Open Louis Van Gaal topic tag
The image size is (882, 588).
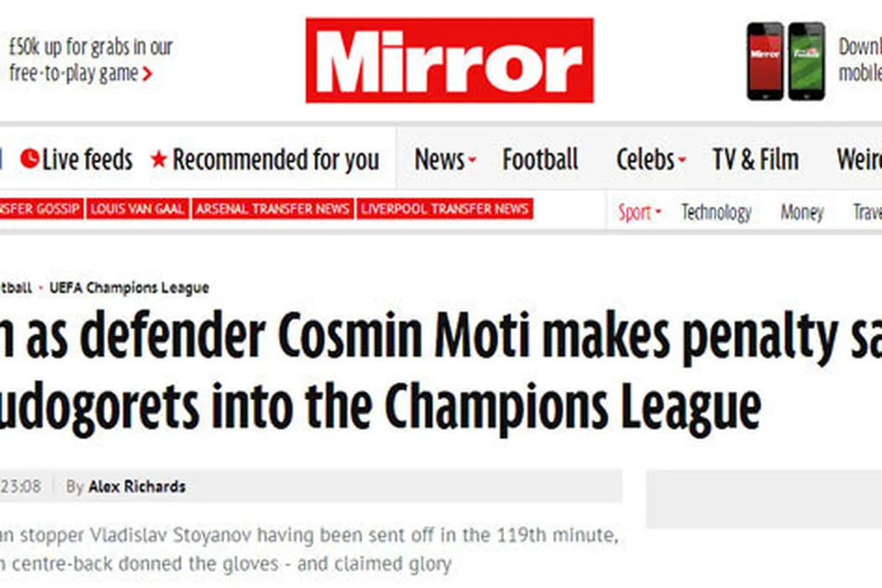(x=137, y=209)
